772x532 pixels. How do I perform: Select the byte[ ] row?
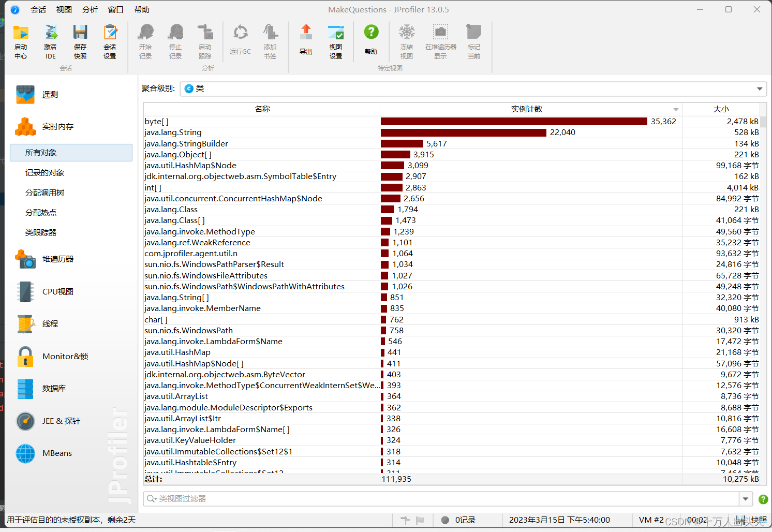452,122
